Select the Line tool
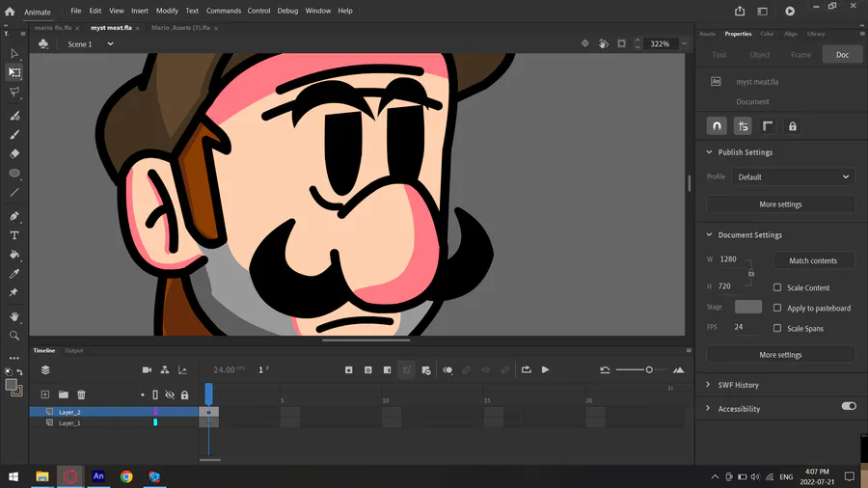Image resolution: width=868 pixels, height=488 pixels. (x=14, y=193)
